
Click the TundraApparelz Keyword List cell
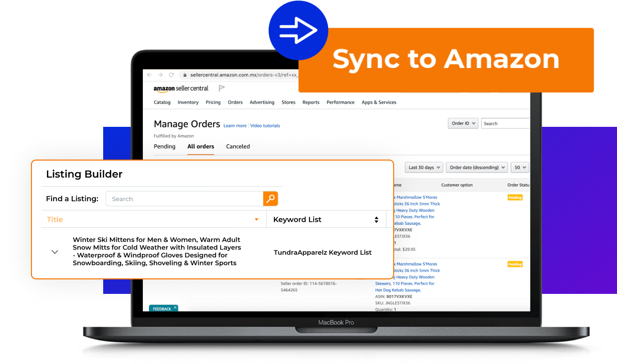click(x=322, y=252)
